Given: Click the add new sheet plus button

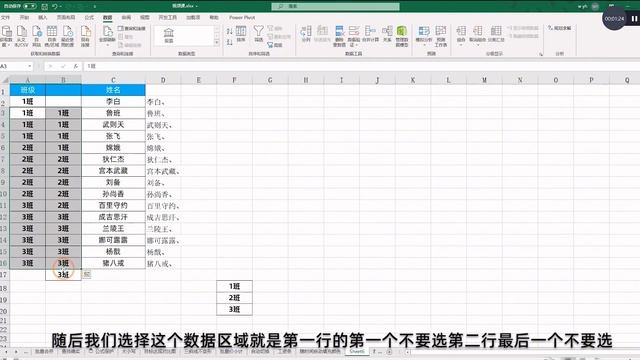Looking at the screenshot, I should (x=389, y=351).
